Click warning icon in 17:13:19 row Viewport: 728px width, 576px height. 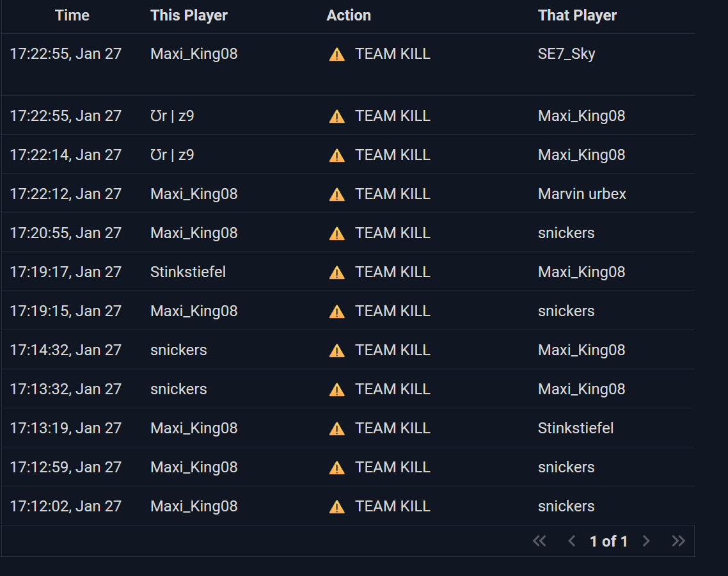pos(336,429)
